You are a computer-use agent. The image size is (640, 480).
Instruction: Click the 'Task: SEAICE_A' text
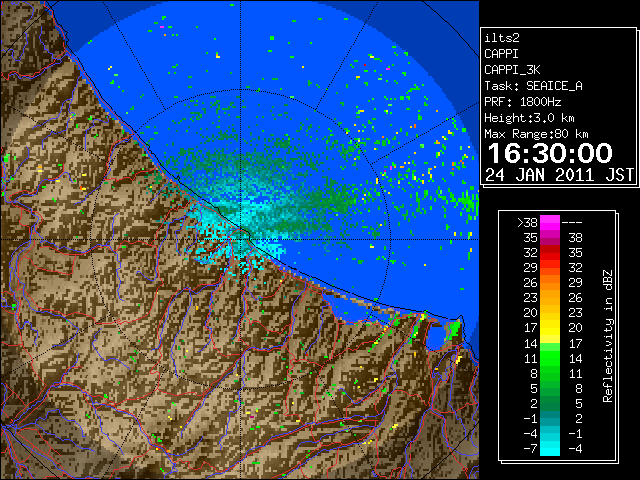[533, 86]
